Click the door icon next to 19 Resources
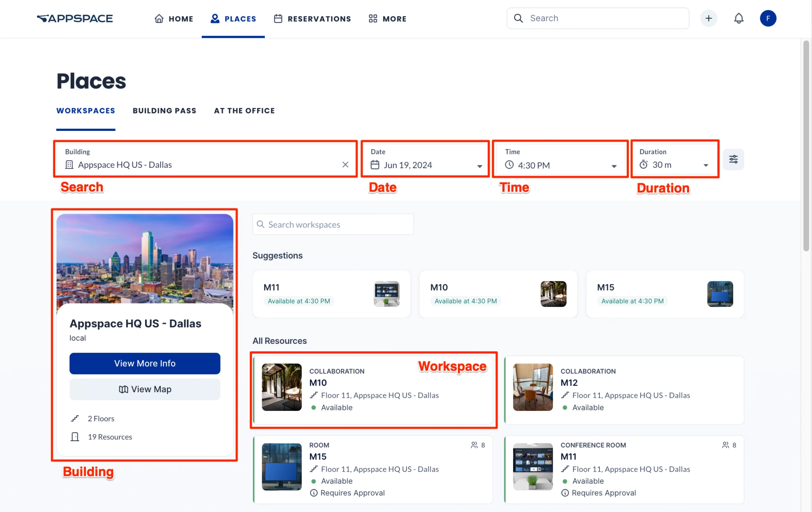 (75, 437)
